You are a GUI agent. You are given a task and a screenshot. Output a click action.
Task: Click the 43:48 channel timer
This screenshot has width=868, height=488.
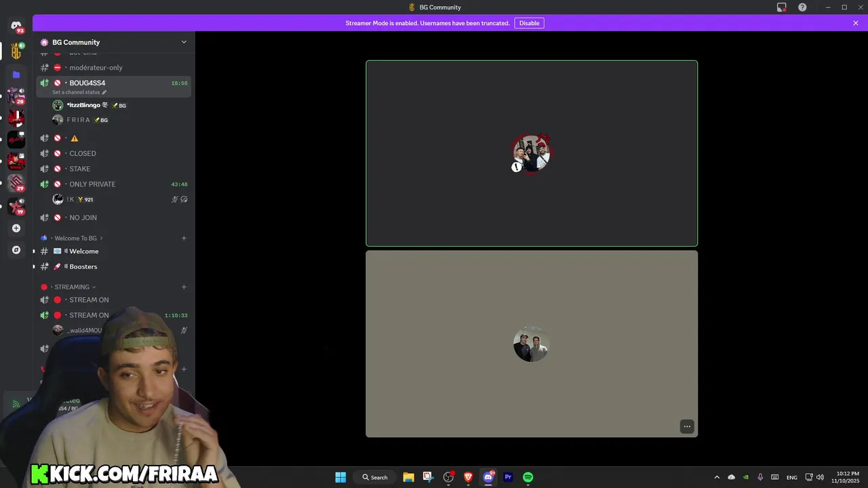point(179,184)
